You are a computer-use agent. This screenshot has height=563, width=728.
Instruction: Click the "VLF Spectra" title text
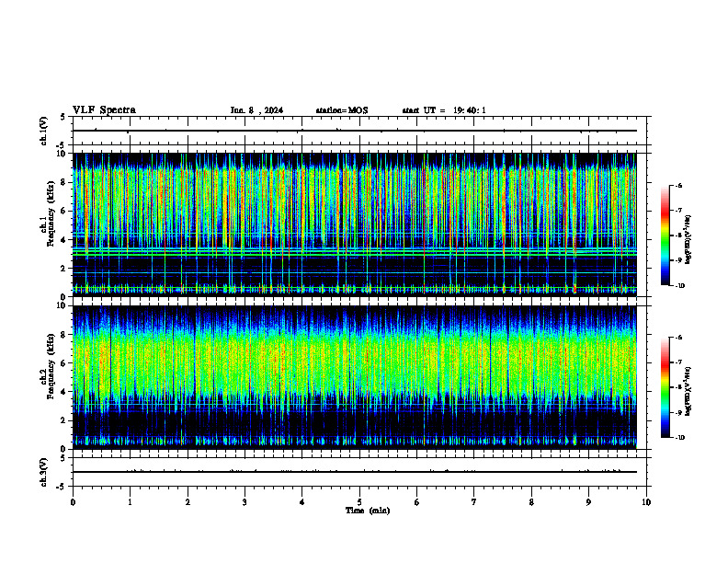(x=104, y=109)
